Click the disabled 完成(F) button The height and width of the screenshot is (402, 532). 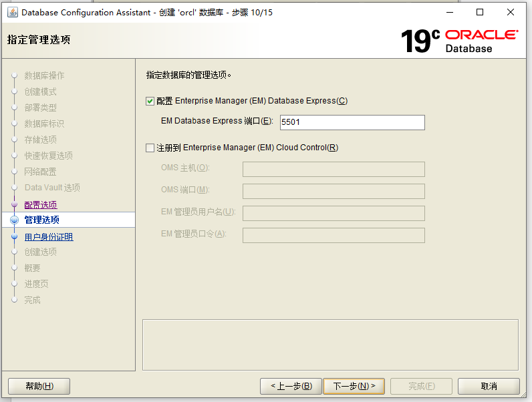[x=422, y=386]
